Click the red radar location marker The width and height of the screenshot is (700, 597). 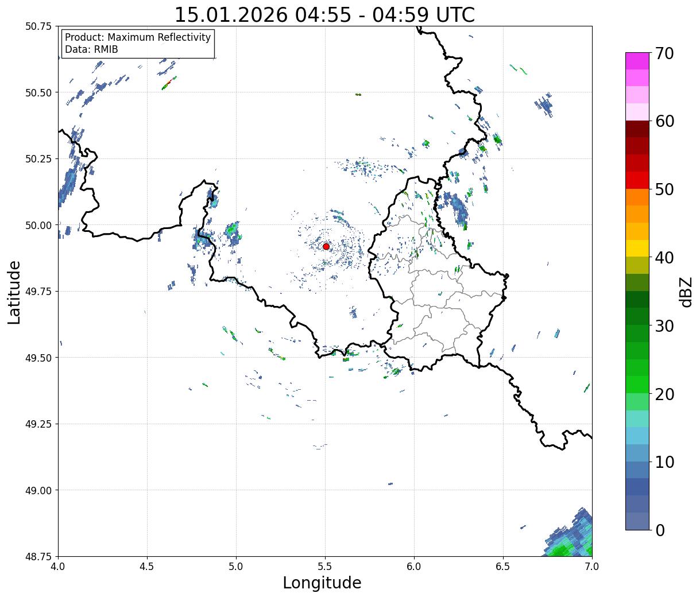click(x=326, y=246)
